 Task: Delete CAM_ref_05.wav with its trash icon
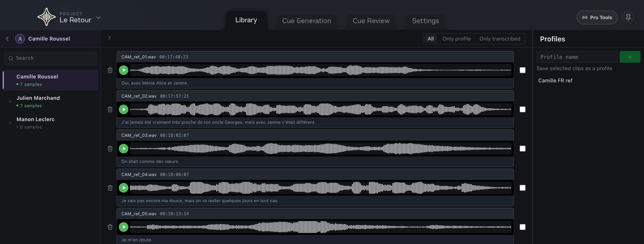pos(110,227)
